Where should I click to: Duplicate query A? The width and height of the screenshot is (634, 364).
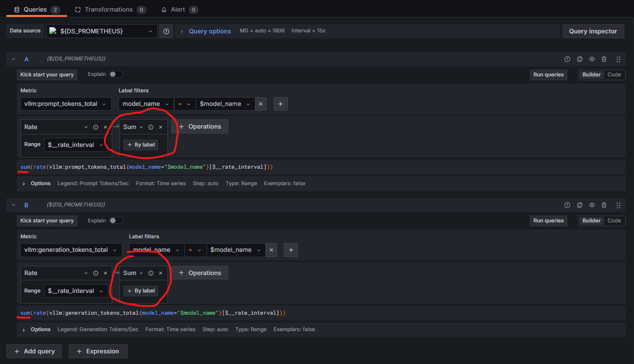coord(580,59)
